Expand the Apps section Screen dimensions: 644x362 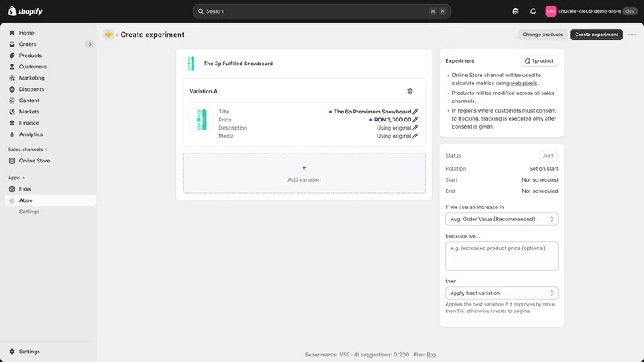pyautogui.click(x=16, y=178)
